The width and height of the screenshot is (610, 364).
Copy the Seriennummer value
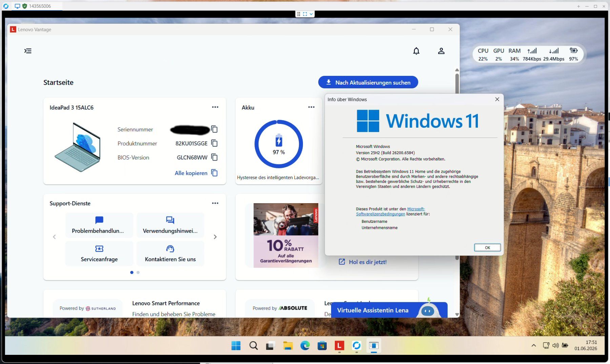[x=214, y=129]
